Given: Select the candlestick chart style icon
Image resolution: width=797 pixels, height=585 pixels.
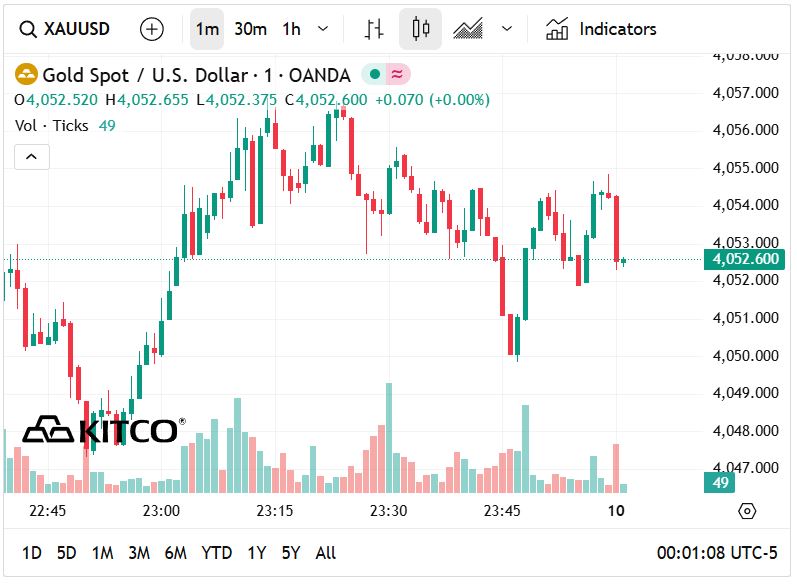Looking at the screenshot, I should point(421,29).
